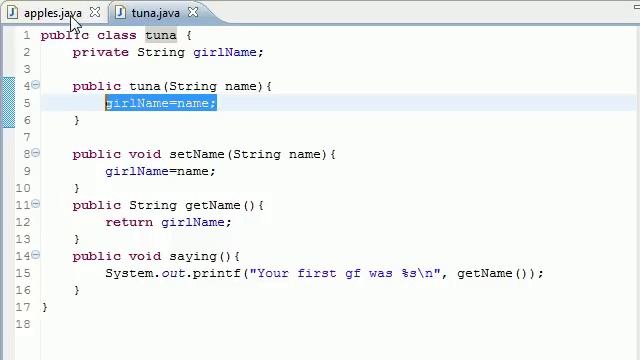The height and width of the screenshot is (360, 640).
Task: Click the string "Your first gf was %s\n"
Action: pyautogui.click(x=345, y=273)
